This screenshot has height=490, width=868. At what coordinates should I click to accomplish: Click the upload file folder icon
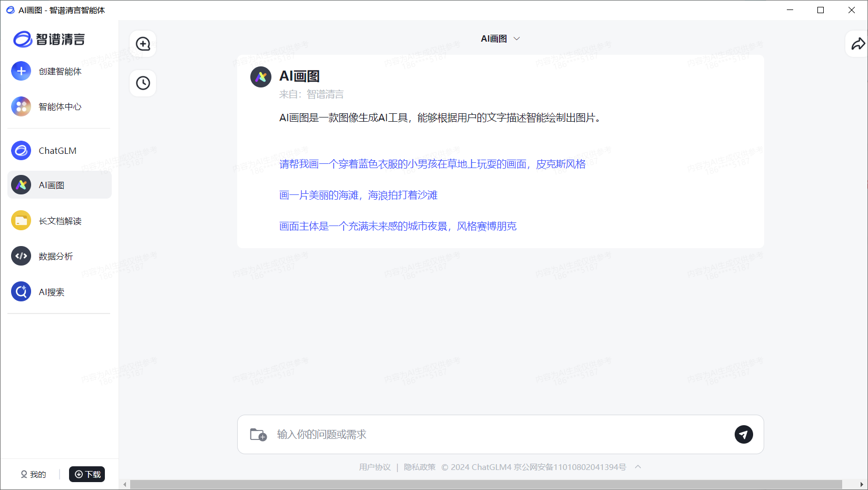click(258, 435)
